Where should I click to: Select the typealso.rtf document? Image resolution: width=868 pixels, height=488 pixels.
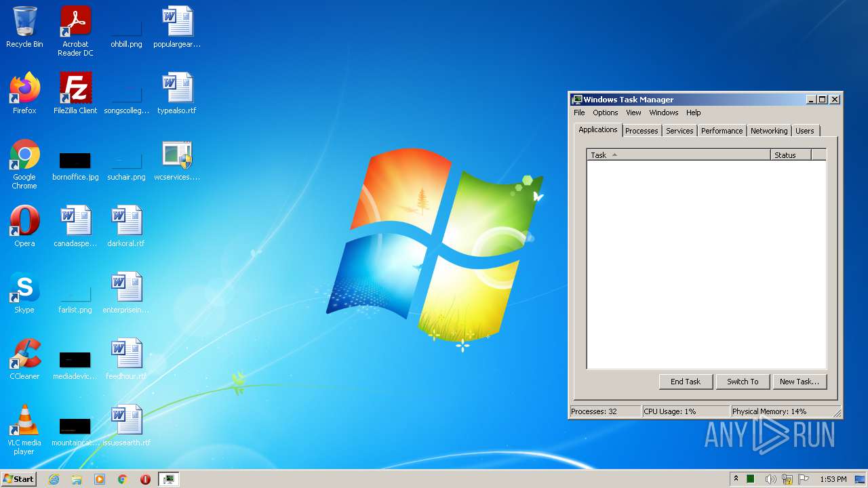tap(177, 94)
